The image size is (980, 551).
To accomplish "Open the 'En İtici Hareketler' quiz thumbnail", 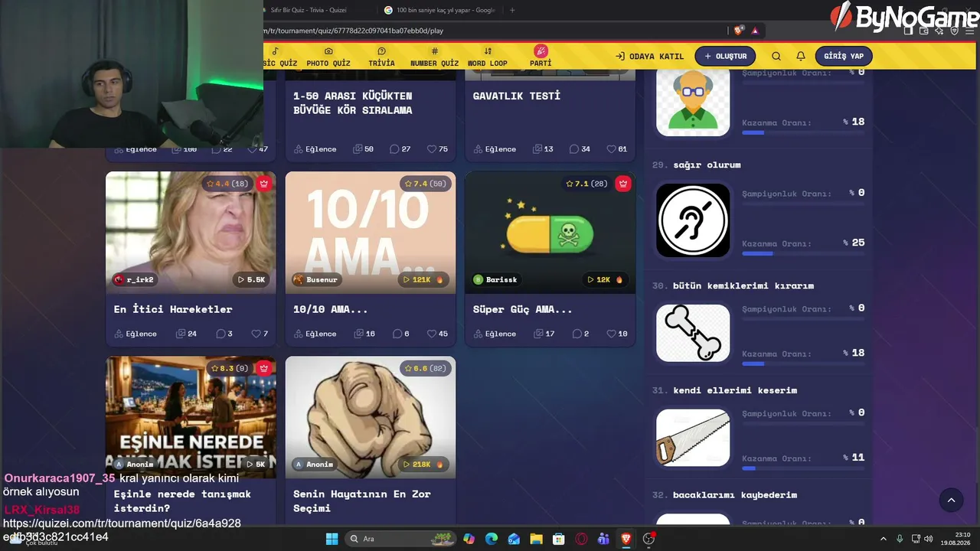I will (x=191, y=232).
